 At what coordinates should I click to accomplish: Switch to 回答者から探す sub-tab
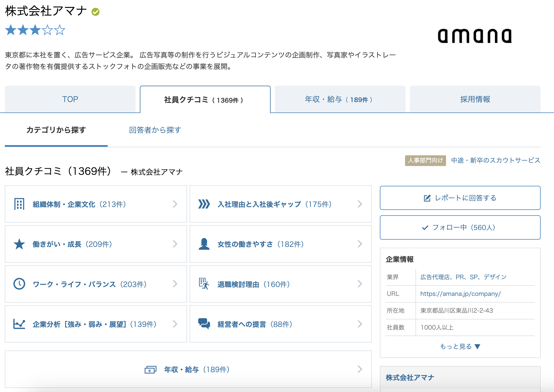pos(155,130)
